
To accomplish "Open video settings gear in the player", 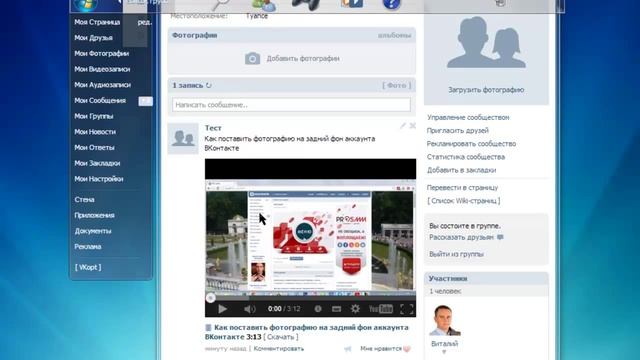I will 356,309.
